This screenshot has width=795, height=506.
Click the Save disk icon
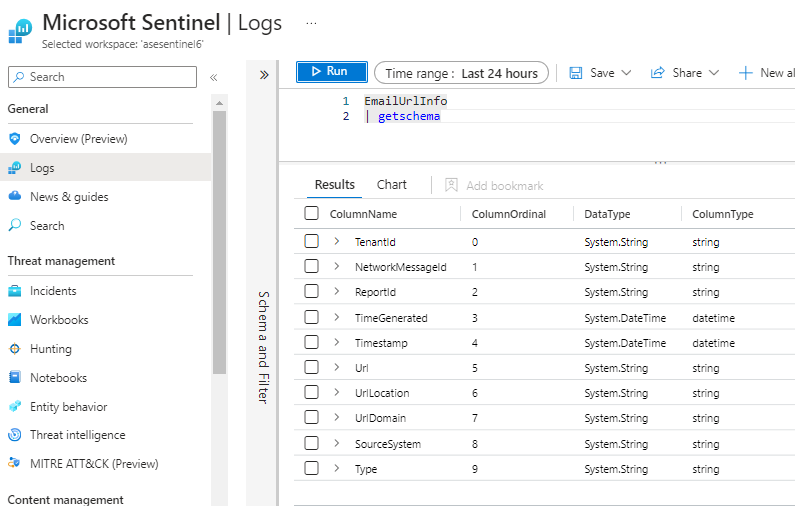[x=575, y=73]
